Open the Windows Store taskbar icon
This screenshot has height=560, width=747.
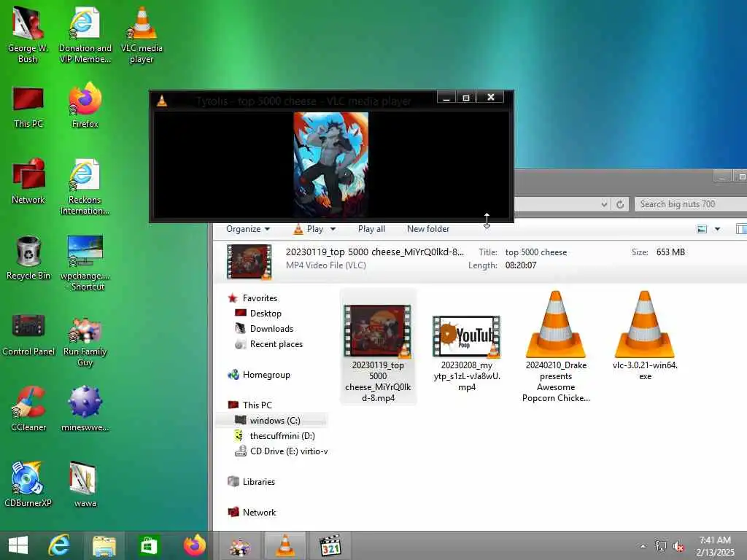(149, 545)
